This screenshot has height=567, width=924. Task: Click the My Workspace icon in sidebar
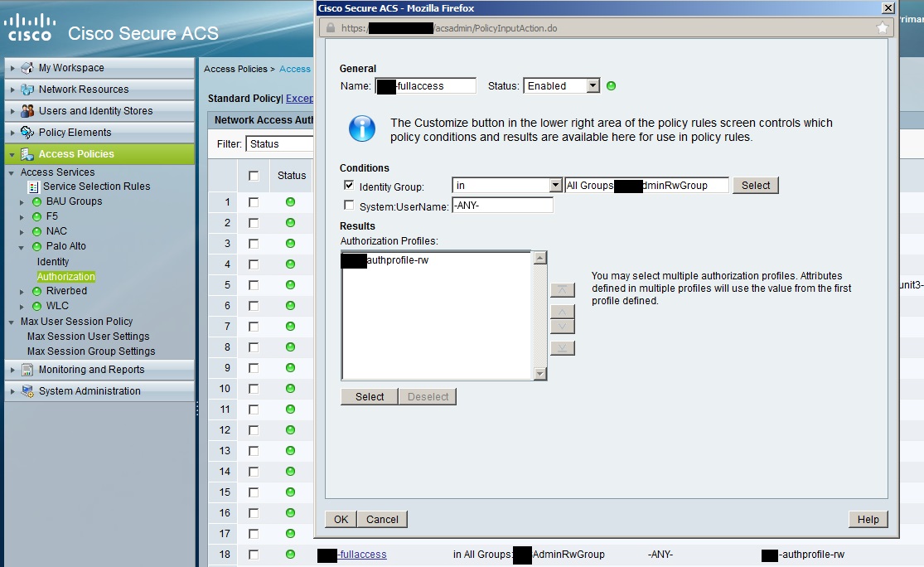click(27, 68)
